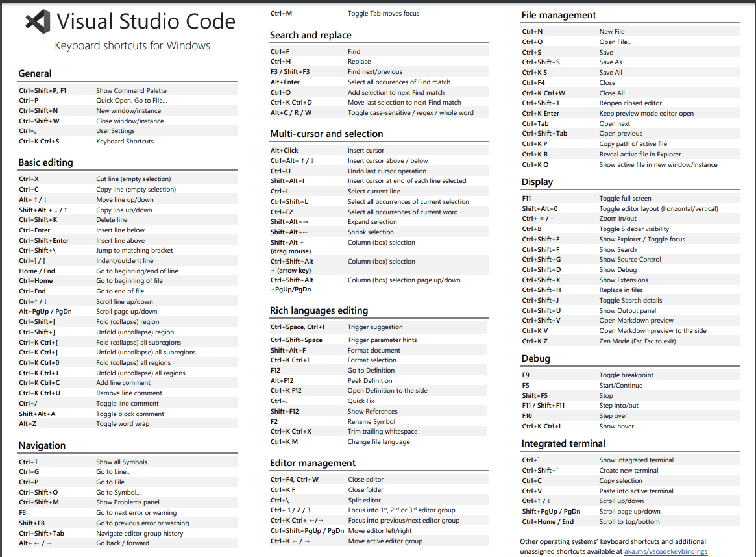Select 'Quick Open, Go to File...' text
The height and width of the screenshot is (557, 756).
(132, 101)
